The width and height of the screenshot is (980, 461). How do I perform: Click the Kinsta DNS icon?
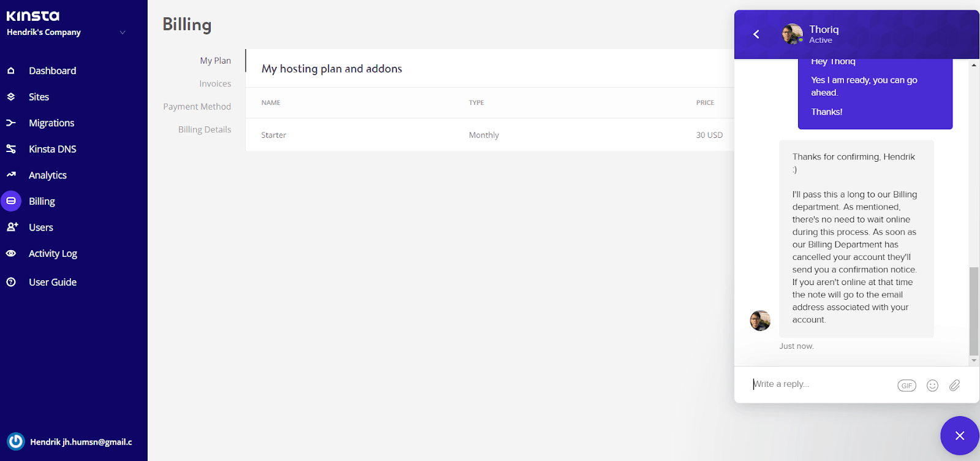pyautogui.click(x=11, y=149)
